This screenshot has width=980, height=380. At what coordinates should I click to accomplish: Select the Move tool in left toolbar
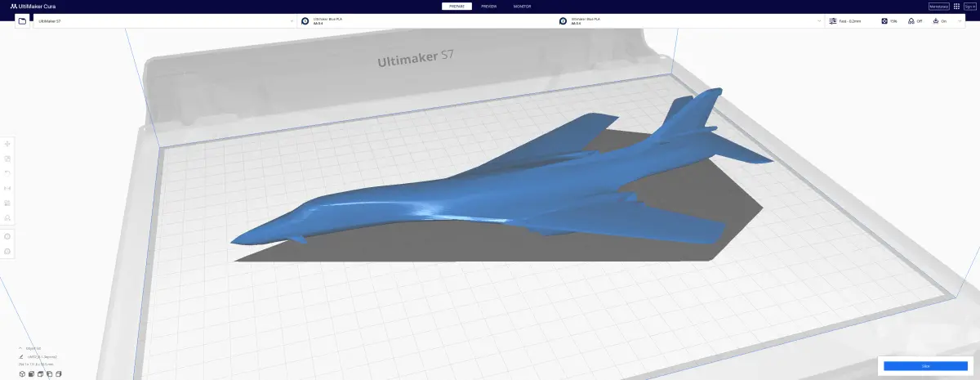click(7, 144)
